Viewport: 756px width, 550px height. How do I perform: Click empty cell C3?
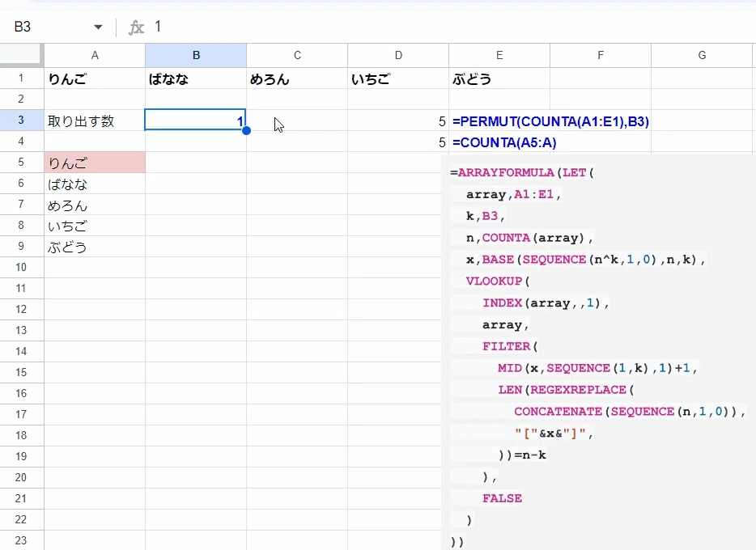tap(298, 120)
